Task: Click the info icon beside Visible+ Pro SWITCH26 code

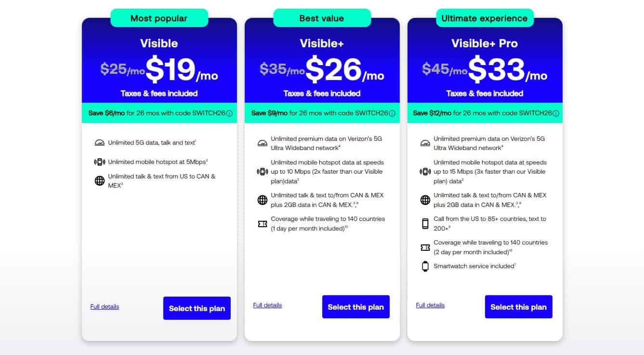Action: pos(555,113)
